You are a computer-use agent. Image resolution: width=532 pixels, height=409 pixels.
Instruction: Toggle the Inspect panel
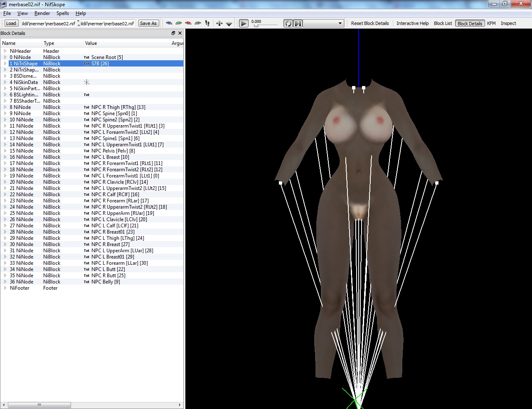click(x=508, y=23)
